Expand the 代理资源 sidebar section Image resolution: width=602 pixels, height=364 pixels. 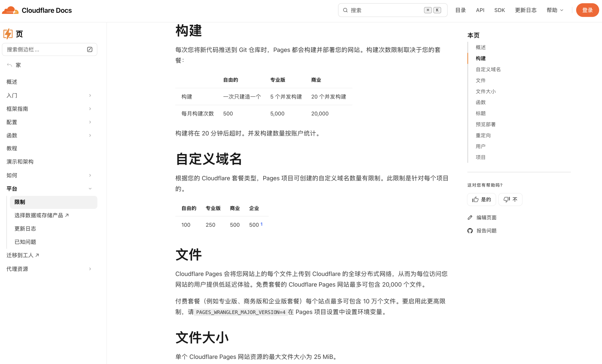tap(90, 269)
